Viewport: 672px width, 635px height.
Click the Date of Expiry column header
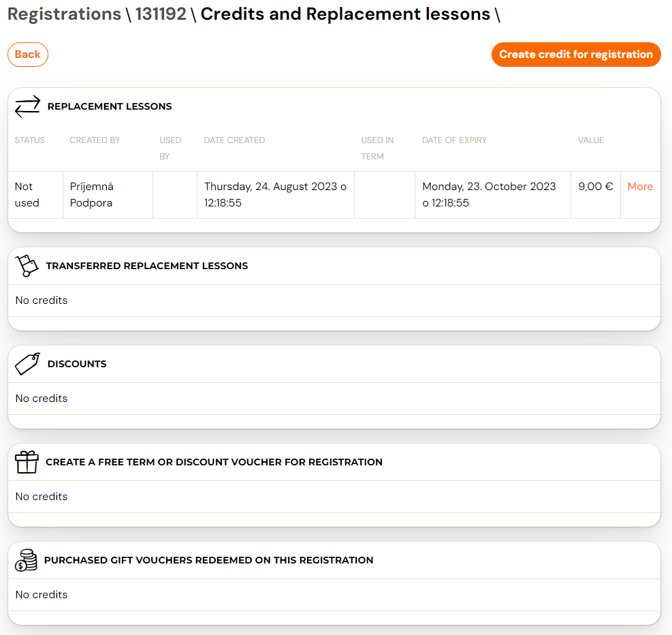pyautogui.click(x=454, y=140)
